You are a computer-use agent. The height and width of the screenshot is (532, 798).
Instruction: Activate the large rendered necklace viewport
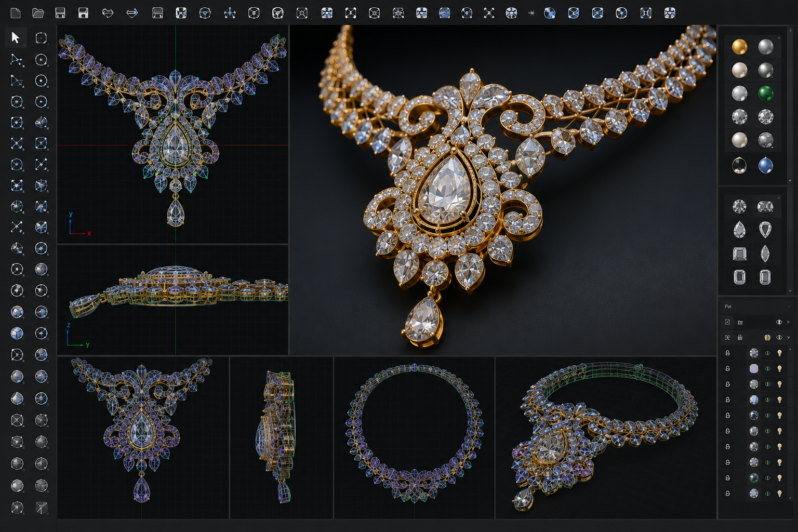[503, 190]
